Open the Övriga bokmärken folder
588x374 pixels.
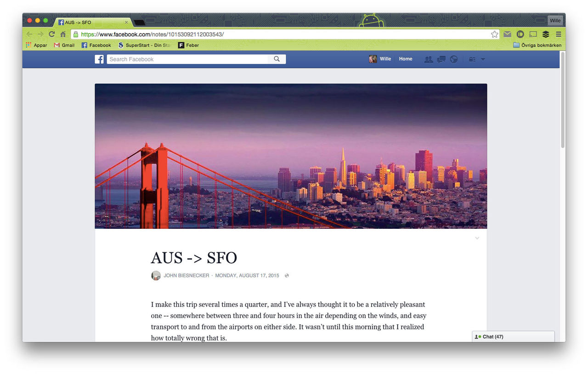tap(537, 45)
